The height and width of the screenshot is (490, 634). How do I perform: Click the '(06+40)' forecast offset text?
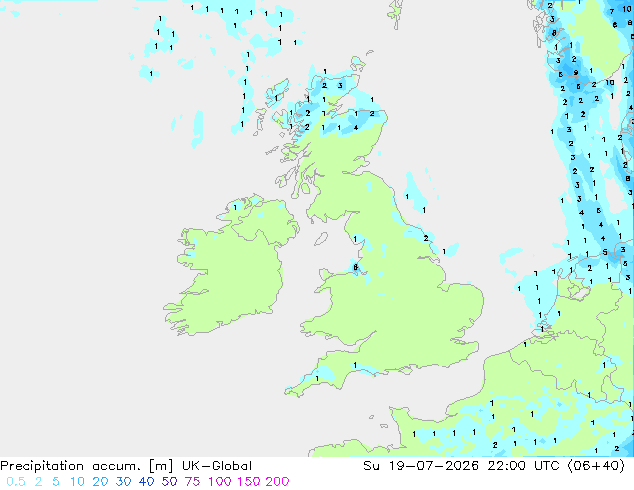point(596,466)
